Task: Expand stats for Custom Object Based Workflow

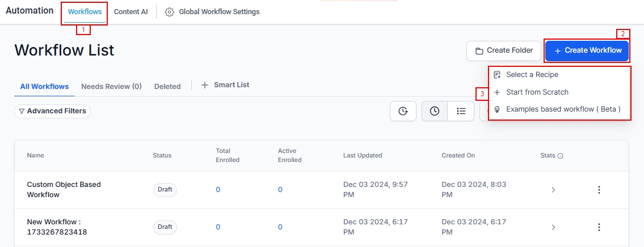Action: (x=553, y=190)
